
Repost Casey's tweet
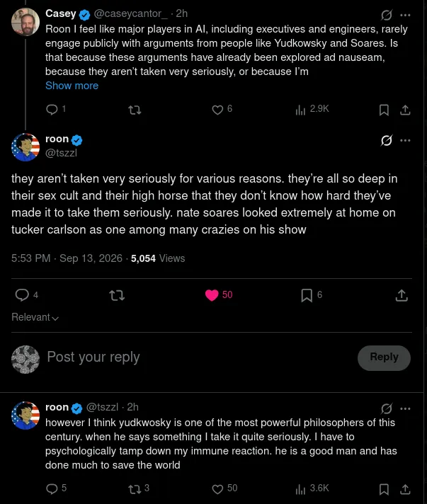coord(135,110)
